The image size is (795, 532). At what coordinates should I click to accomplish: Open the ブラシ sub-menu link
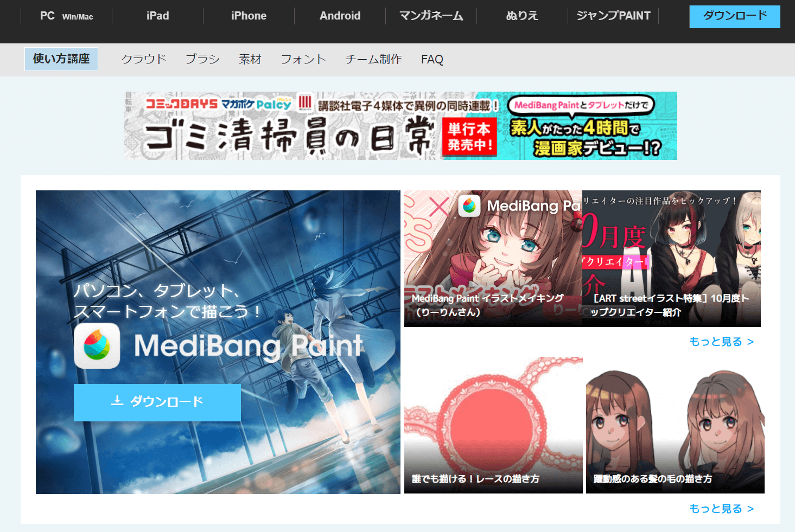[202, 59]
